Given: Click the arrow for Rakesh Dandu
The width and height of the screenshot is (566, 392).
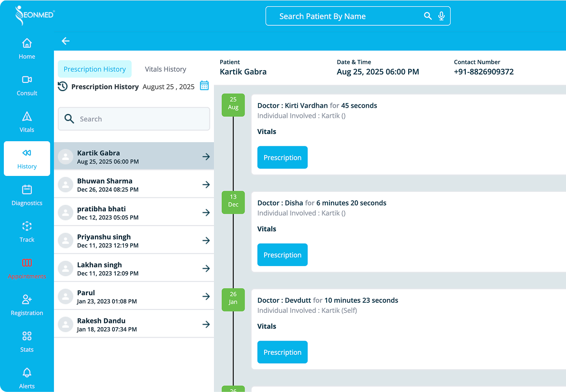Looking at the screenshot, I should click(x=206, y=324).
